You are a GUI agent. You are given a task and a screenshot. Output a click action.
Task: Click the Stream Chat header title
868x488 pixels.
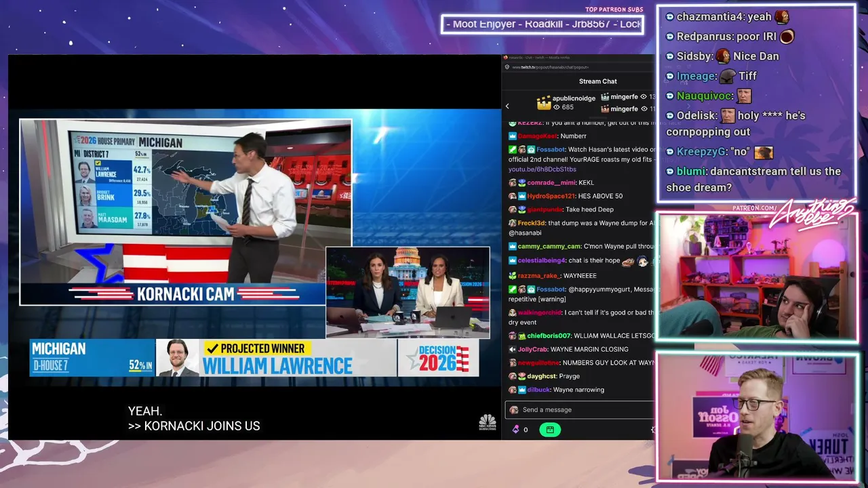[x=597, y=81]
